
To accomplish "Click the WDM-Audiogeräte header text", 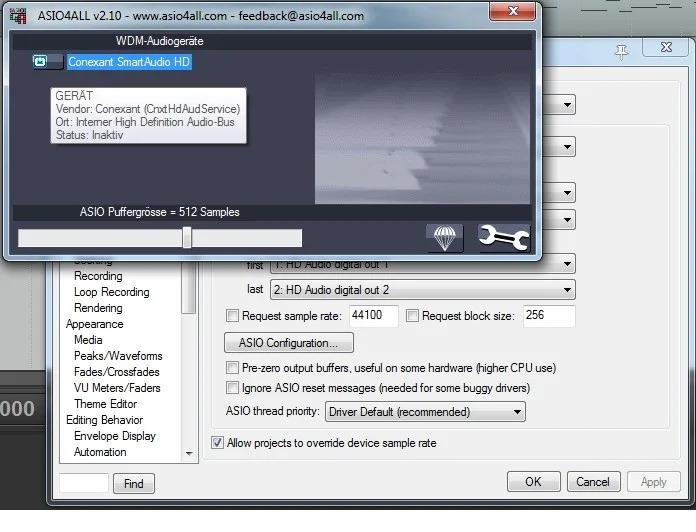I will coord(159,41).
